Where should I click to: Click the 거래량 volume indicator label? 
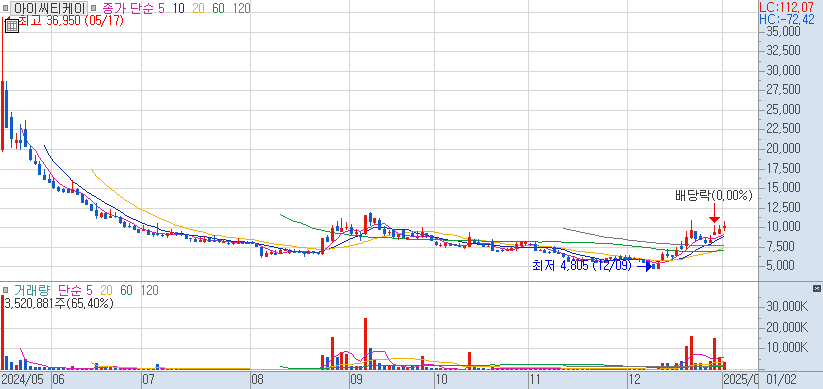[x=31, y=290]
